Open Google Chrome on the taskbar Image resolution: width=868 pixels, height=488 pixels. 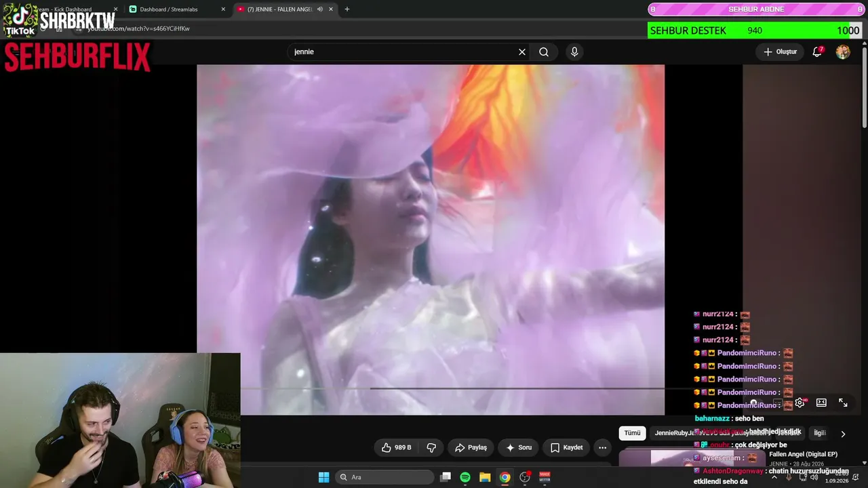click(505, 477)
